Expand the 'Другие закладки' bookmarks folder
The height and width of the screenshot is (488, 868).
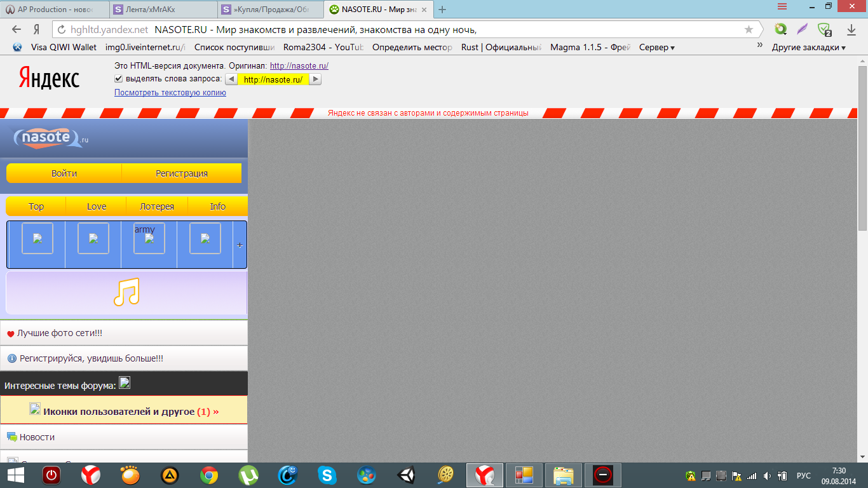tap(808, 47)
